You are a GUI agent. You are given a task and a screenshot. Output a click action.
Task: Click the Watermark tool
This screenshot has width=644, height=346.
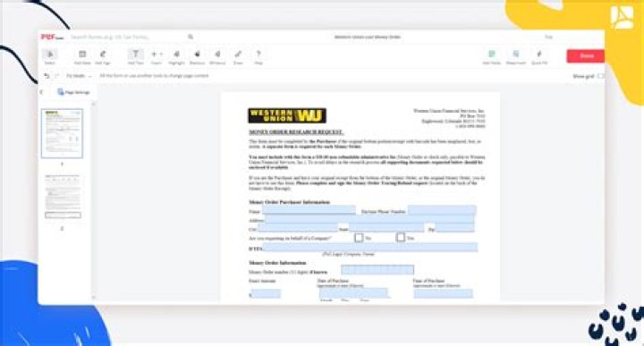point(516,57)
